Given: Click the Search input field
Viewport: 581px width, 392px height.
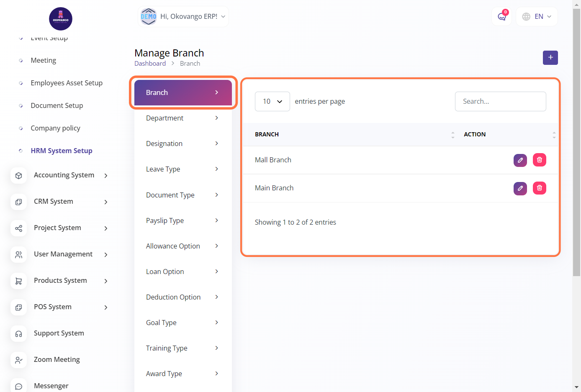Looking at the screenshot, I should pos(500,102).
